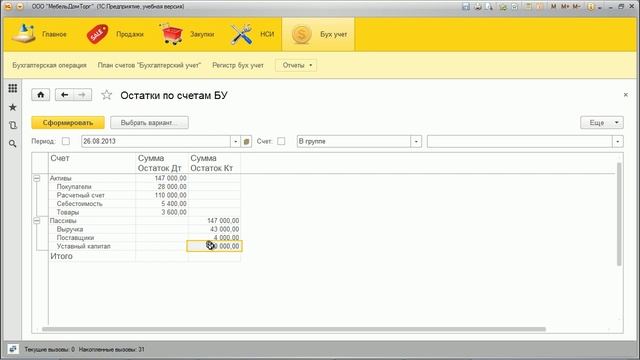Open the Еще menu button
Viewport: 640px width, 360px height.
click(x=602, y=122)
